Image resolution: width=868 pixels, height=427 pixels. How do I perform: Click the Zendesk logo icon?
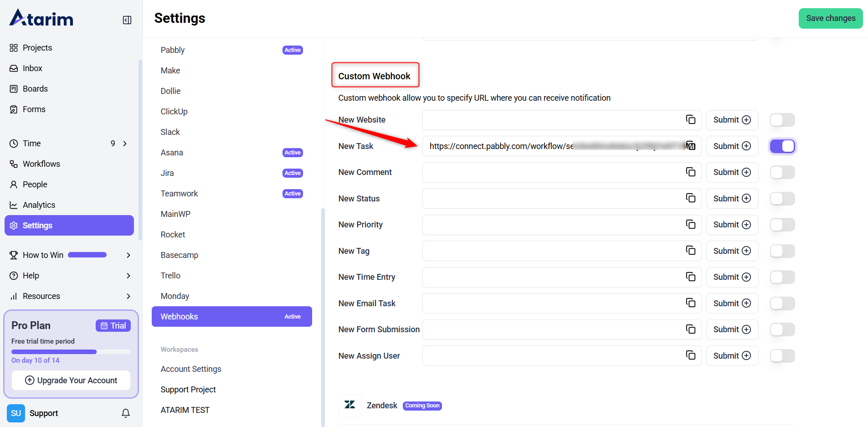[x=349, y=405]
